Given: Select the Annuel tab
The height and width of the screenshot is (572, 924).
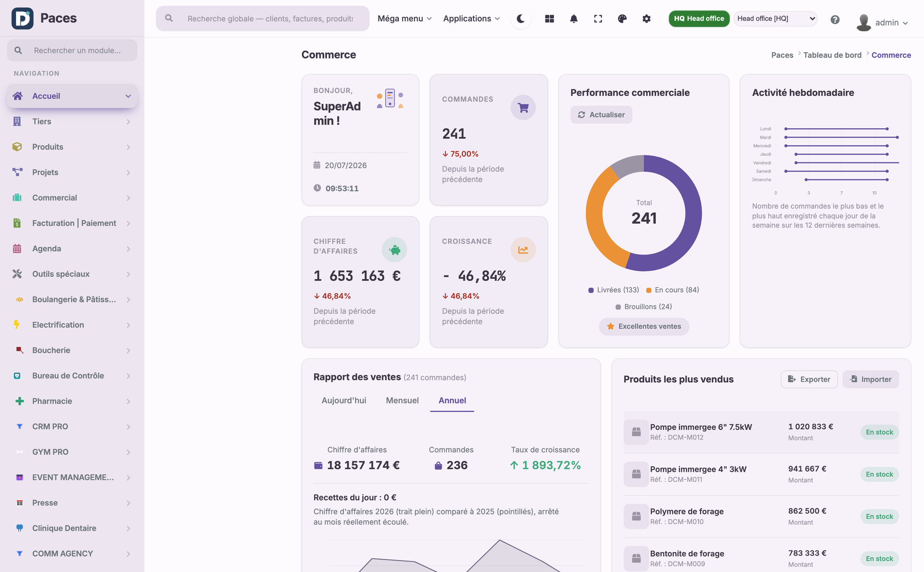Looking at the screenshot, I should (x=452, y=400).
